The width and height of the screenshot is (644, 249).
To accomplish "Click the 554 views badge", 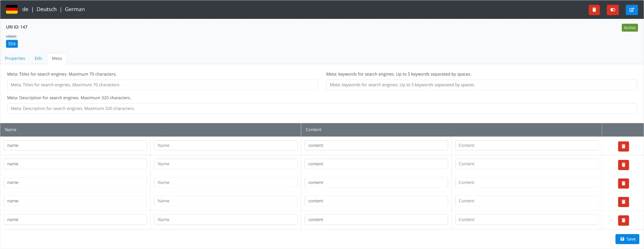I will click(12, 44).
